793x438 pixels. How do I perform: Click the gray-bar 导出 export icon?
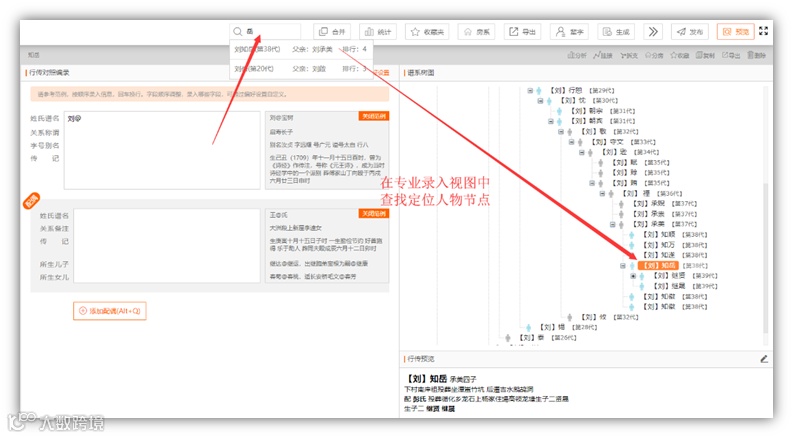[731, 55]
